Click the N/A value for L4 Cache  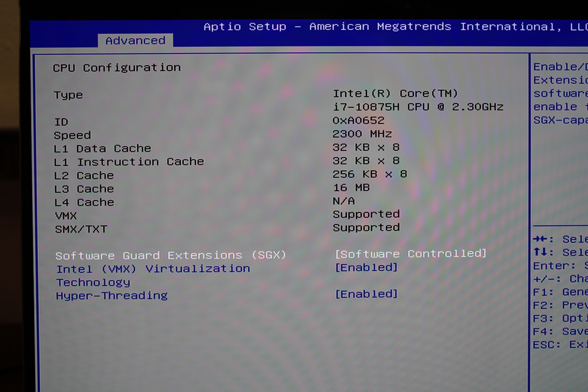[x=344, y=201]
